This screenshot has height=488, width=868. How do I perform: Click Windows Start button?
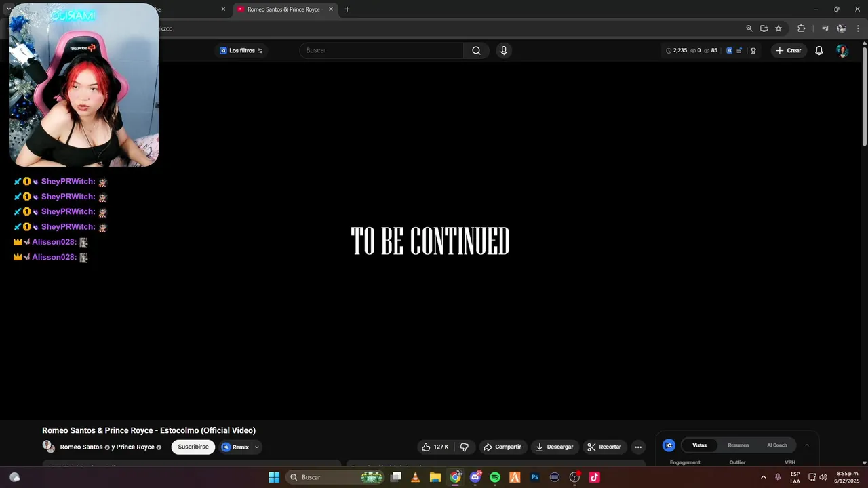[x=274, y=477]
